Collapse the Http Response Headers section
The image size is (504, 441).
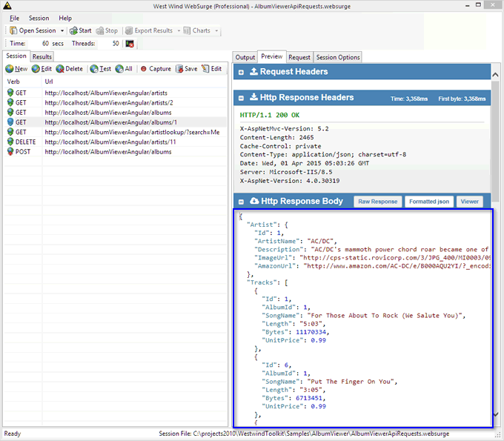pyautogui.click(x=241, y=97)
